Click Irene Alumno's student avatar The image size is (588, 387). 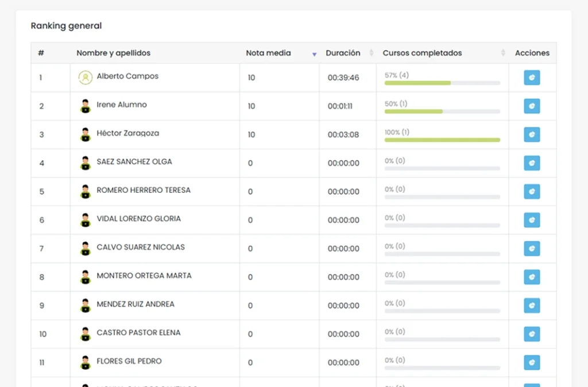pyautogui.click(x=85, y=106)
